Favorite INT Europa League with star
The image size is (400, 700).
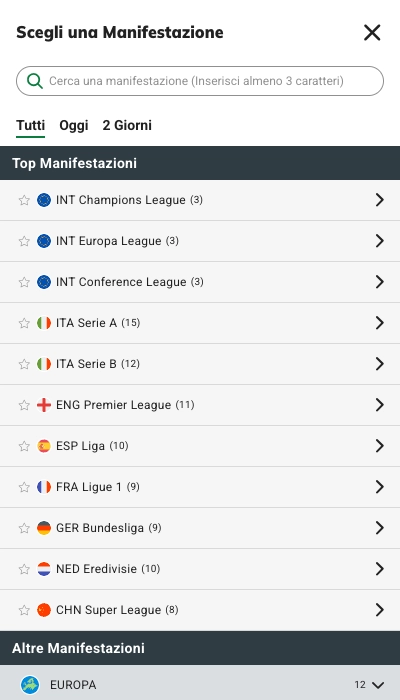tap(24, 241)
